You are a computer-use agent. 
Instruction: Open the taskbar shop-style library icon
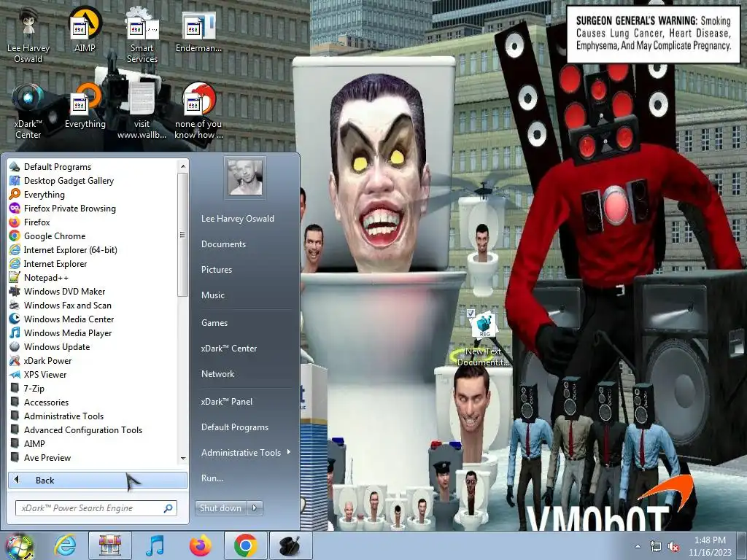110,545
